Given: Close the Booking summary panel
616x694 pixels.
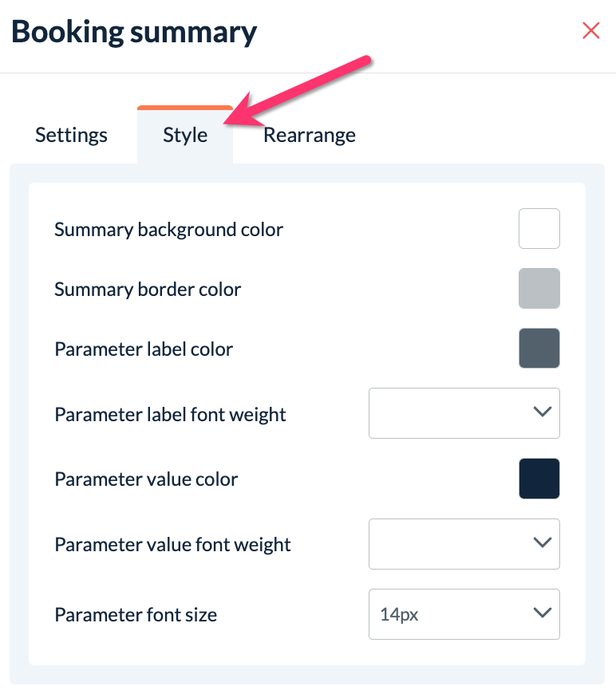Looking at the screenshot, I should coord(591,31).
